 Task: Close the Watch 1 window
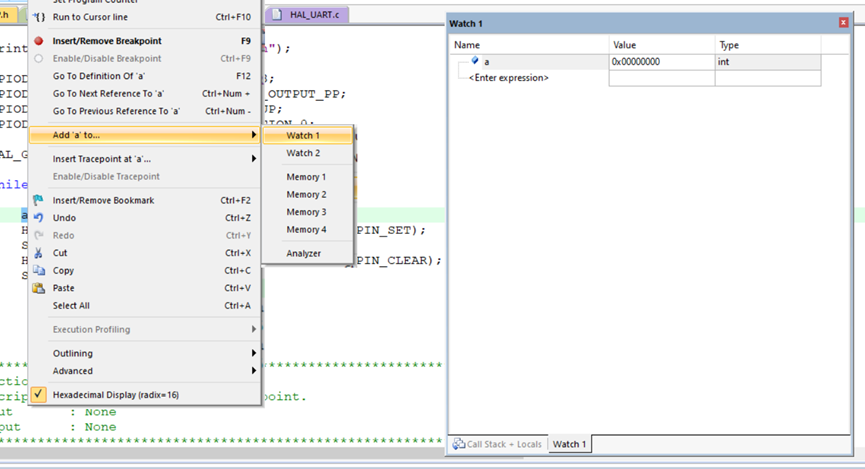(843, 23)
